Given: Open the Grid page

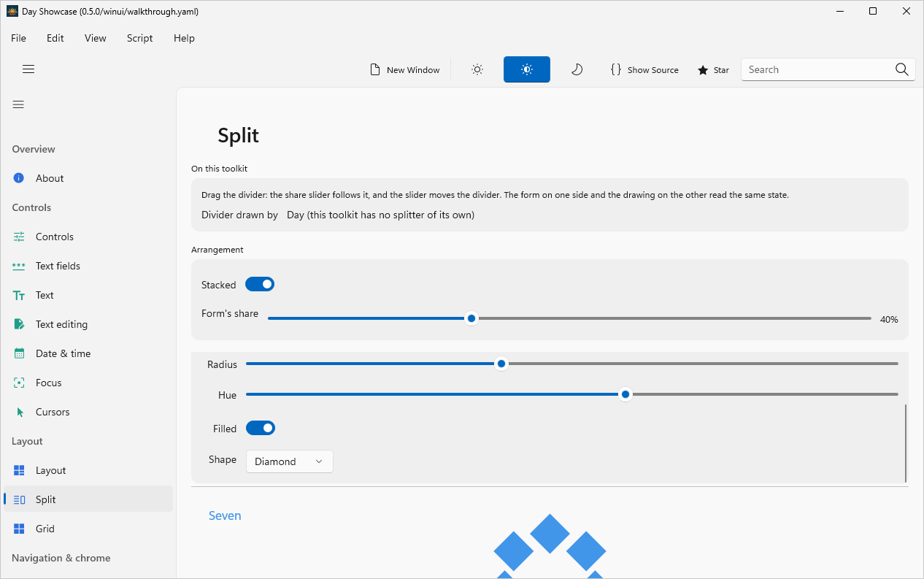Looking at the screenshot, I should (88, 529).
